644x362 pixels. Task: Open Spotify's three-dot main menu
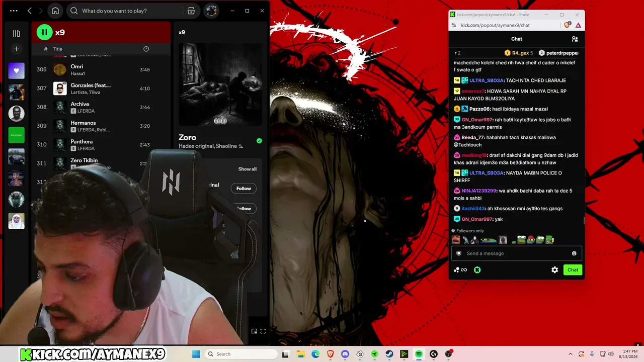click(14, 11)
